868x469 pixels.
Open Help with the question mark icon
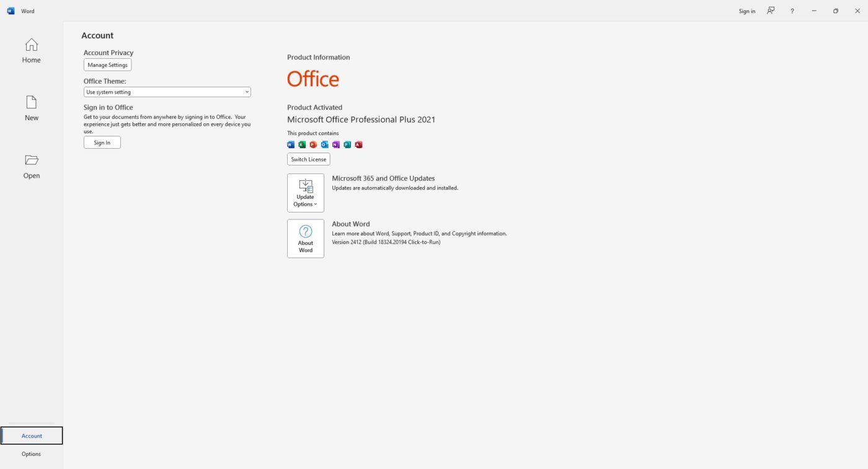[x=792, y=11]
